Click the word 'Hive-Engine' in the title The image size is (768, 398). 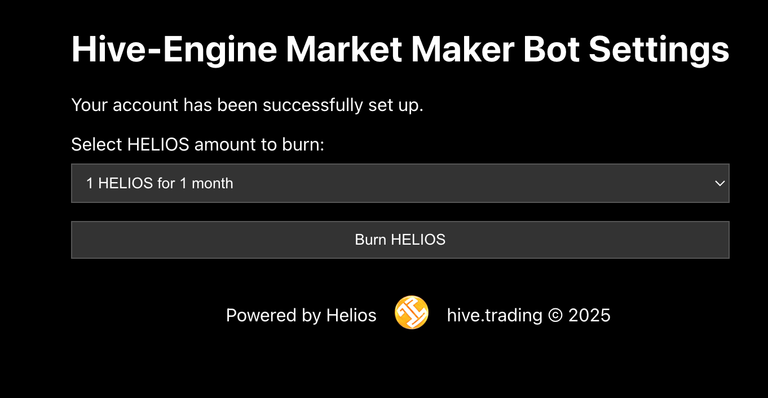(x=174, y=49)
